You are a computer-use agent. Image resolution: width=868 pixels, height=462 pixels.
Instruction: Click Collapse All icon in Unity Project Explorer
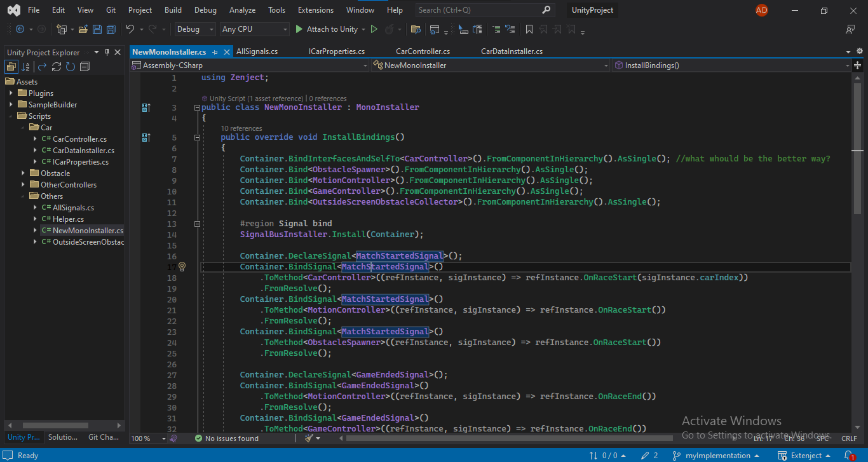[85, 67]
